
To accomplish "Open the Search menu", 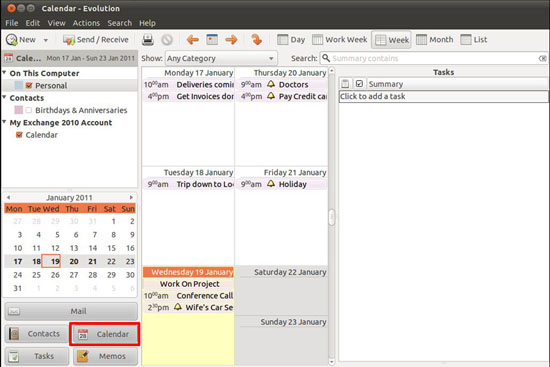I will tap(120, 23).
